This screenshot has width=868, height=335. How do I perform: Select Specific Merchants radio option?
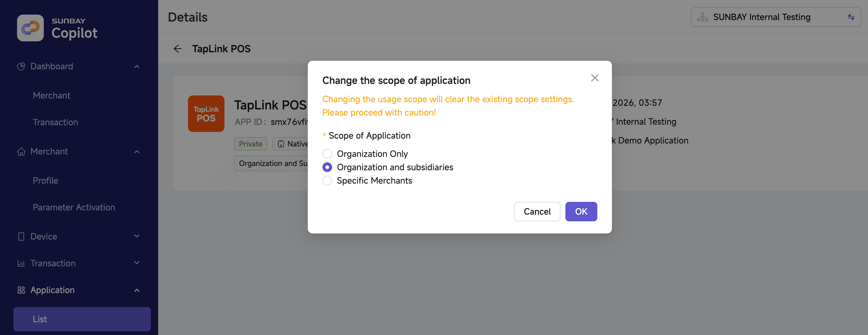pos(327,181)
